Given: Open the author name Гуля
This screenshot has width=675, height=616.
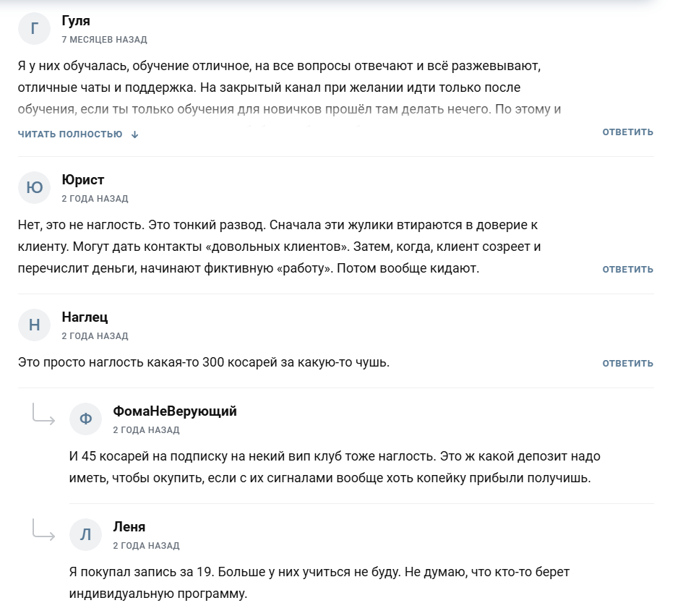Looking at the screenshot, I should coord(76,21).
